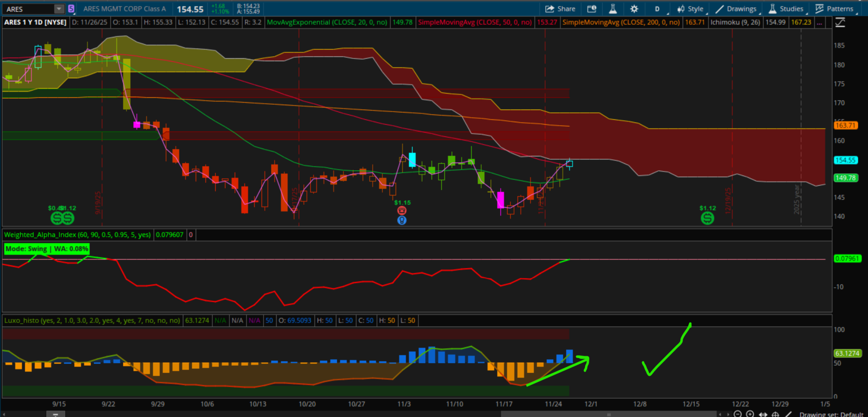The height and width of the screenshot is (417, 868).
Task: Toggle right price axis scale icon
Action: (840, 22)
